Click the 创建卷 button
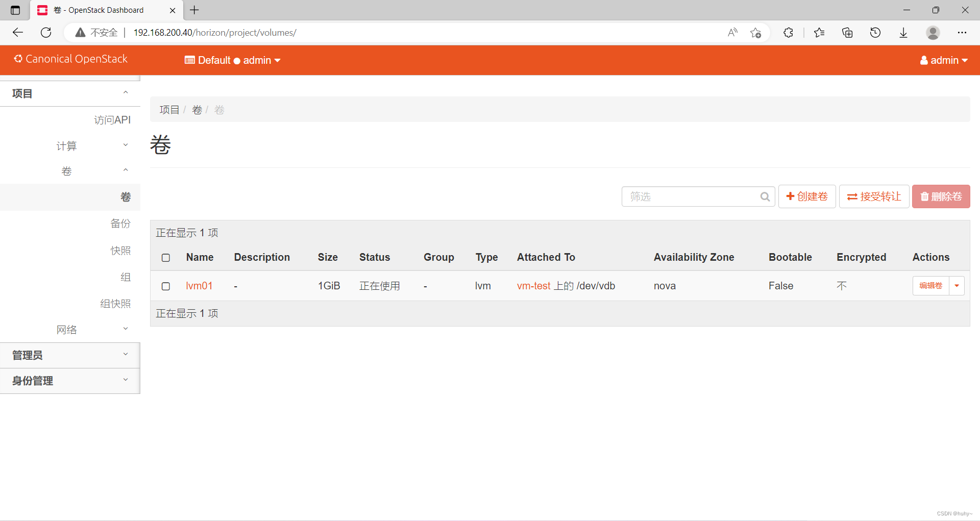The image size is (980, 521). point(807,196)
